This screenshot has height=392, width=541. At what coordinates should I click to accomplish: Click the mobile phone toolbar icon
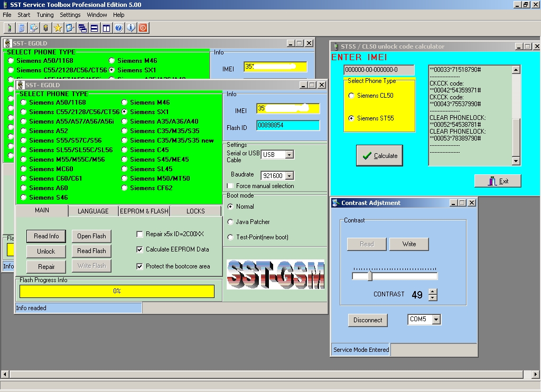[x=10, y=28]
